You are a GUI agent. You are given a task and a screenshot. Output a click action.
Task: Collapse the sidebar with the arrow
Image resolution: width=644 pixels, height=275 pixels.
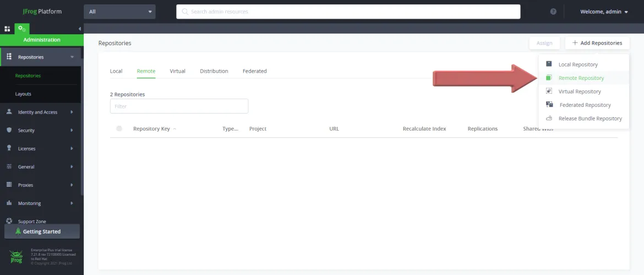[x=80, y=29]
